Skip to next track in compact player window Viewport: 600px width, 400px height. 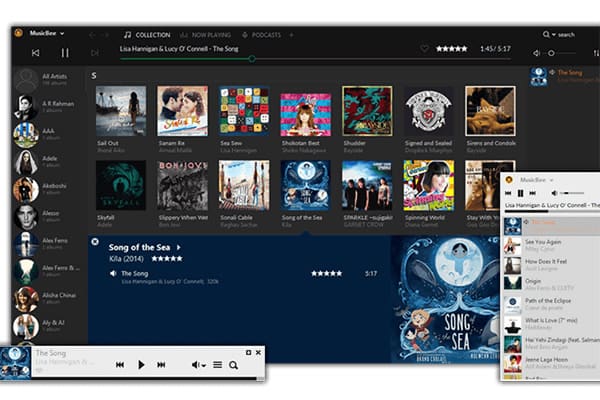point(532,193)
